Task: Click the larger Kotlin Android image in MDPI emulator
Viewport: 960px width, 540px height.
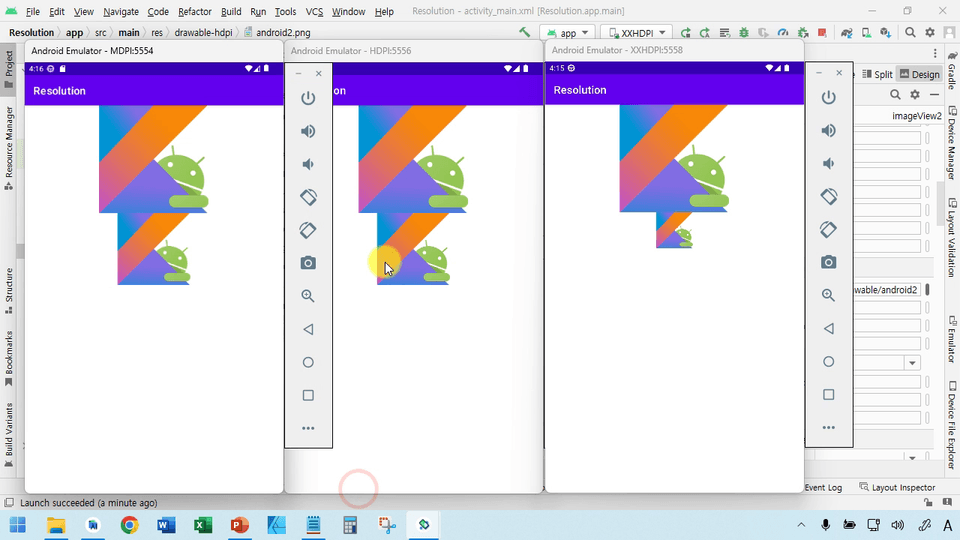Action: (153, 159)
